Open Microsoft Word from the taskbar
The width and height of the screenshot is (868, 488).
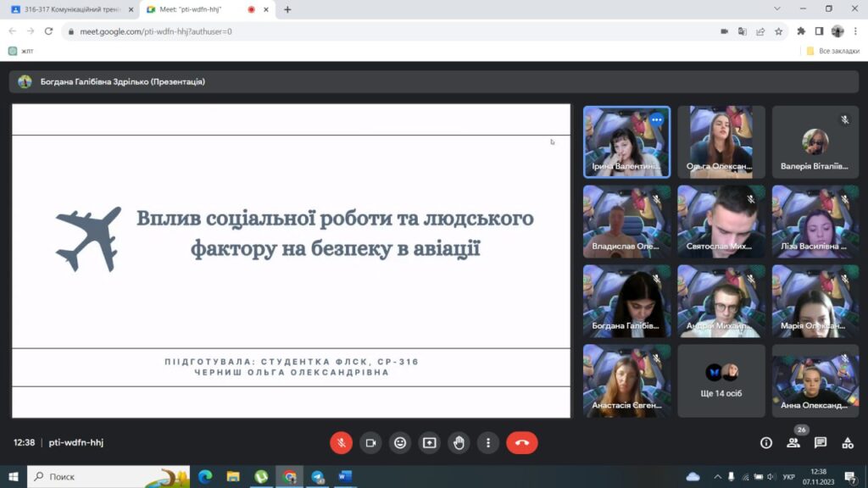coord(346,477)
